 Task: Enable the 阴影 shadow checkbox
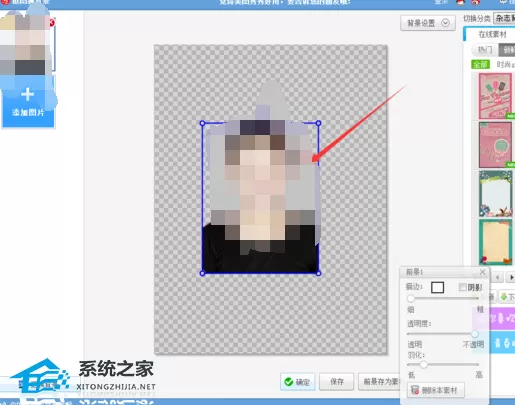[x=462, y=287]
